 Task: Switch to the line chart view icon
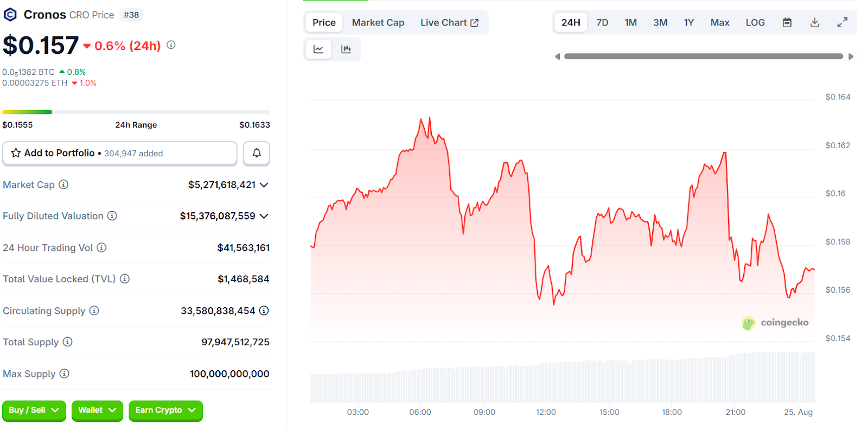pos(318,49)
